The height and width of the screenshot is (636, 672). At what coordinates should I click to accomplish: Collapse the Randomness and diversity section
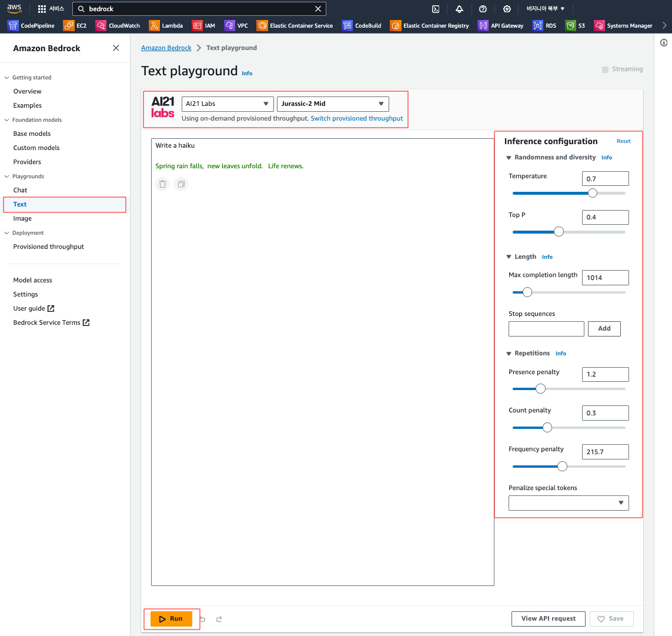pyautogui.click(x=509, y=158)
